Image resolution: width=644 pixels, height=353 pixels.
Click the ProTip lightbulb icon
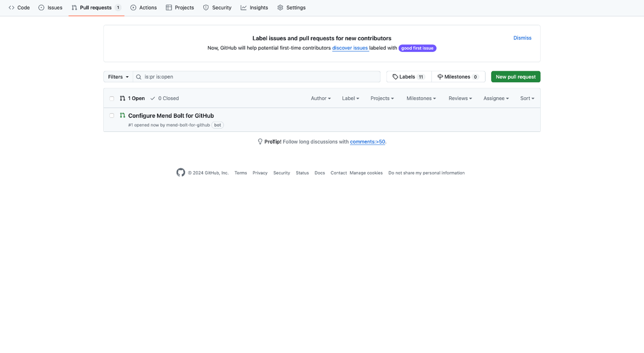pyautogui.click(x=260, y=142)
